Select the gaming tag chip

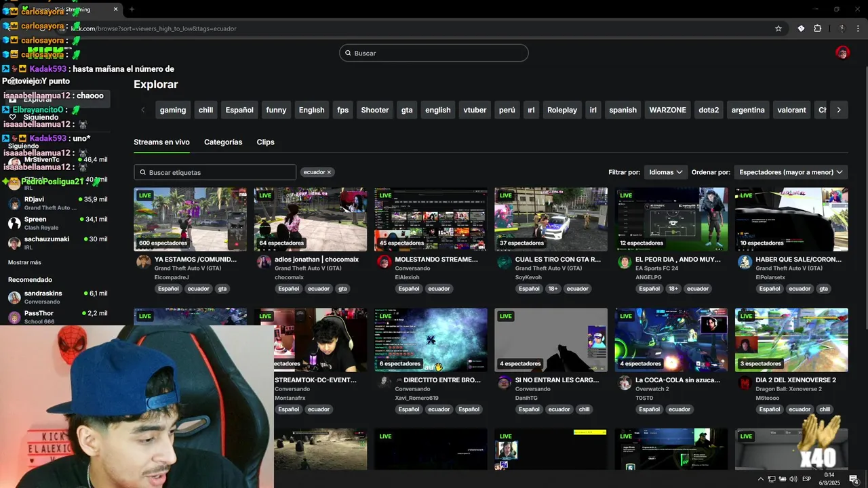click(173, 110)
